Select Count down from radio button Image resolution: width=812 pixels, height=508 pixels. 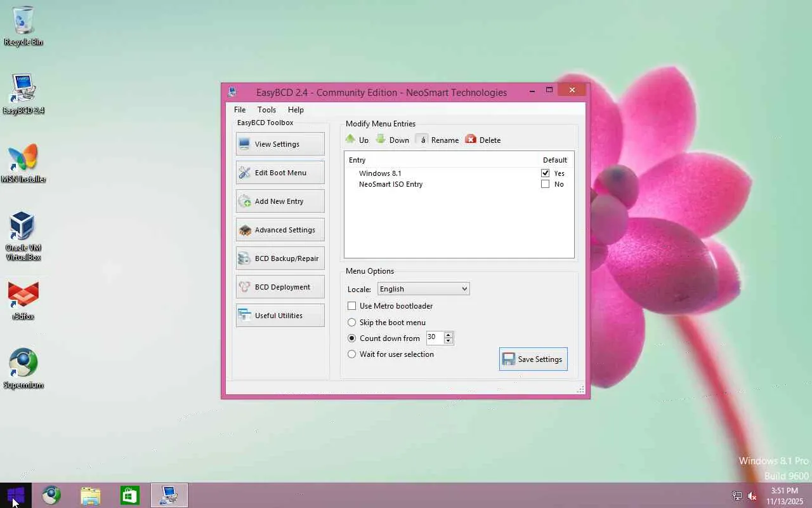[352, 338]
